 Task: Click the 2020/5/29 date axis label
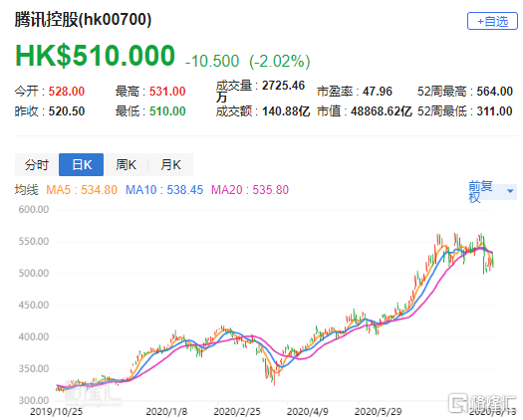(378, 412)
